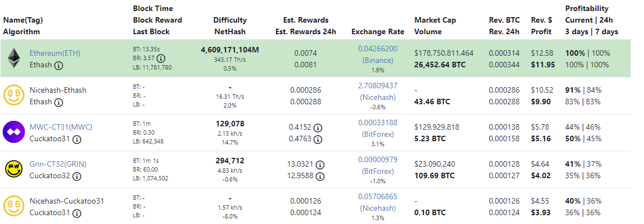Click info icon beside Cuckatoo32 algorithm
Image resolution: width=644 pixels, height=224 pixels.
click(77, 176)
